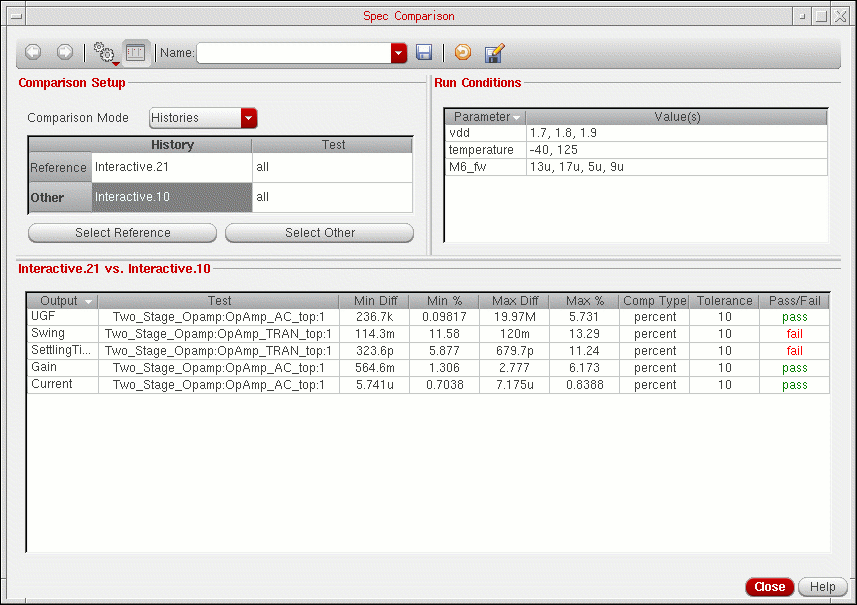Click the edit notepad pencil icon

(493, 53)
